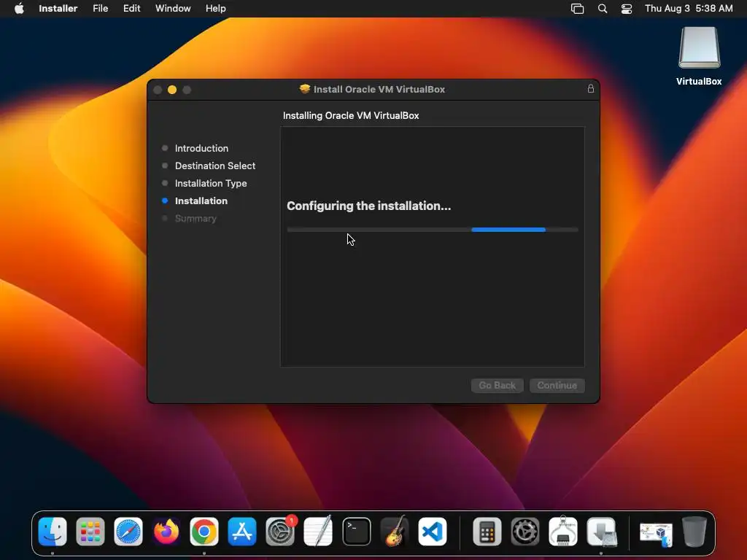Open the VirtualBox window stack in Dock
This screenshot has width=747, height=560.
click(x=656, y=534)
